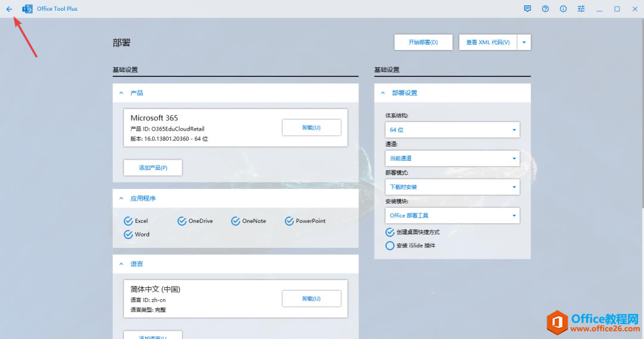Open the 体系结构 64 位 dropdown
Viewport: 644px width, 339px height.
[x=452, y=130]
